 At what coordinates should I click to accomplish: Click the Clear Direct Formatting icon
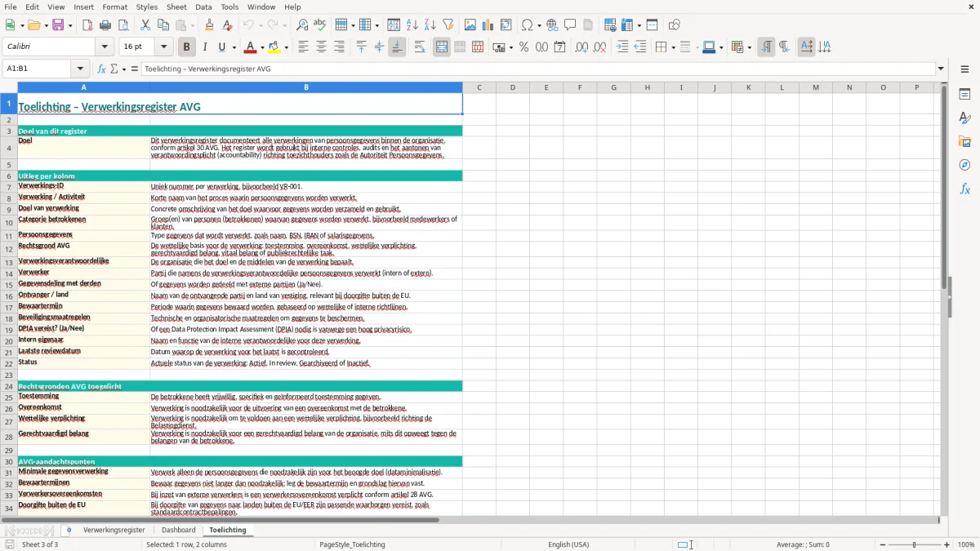(x=227, y=25)
